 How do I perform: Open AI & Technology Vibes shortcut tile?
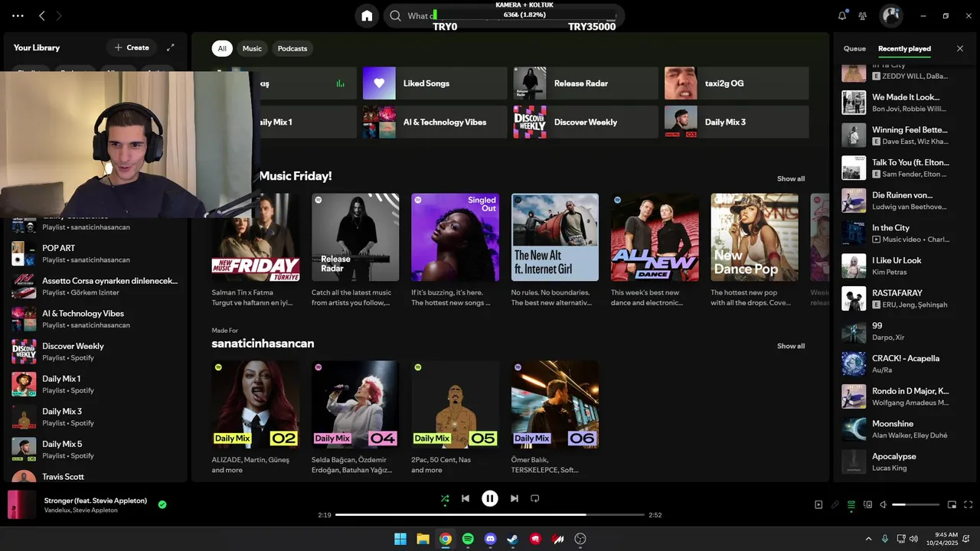click(x=435, y=122)
